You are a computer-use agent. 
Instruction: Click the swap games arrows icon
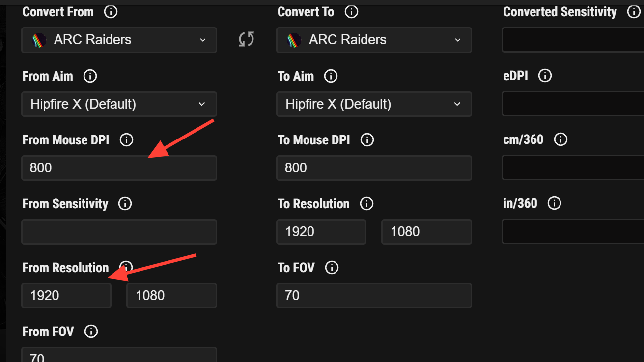pyautogui.click(x=246, y=39)
